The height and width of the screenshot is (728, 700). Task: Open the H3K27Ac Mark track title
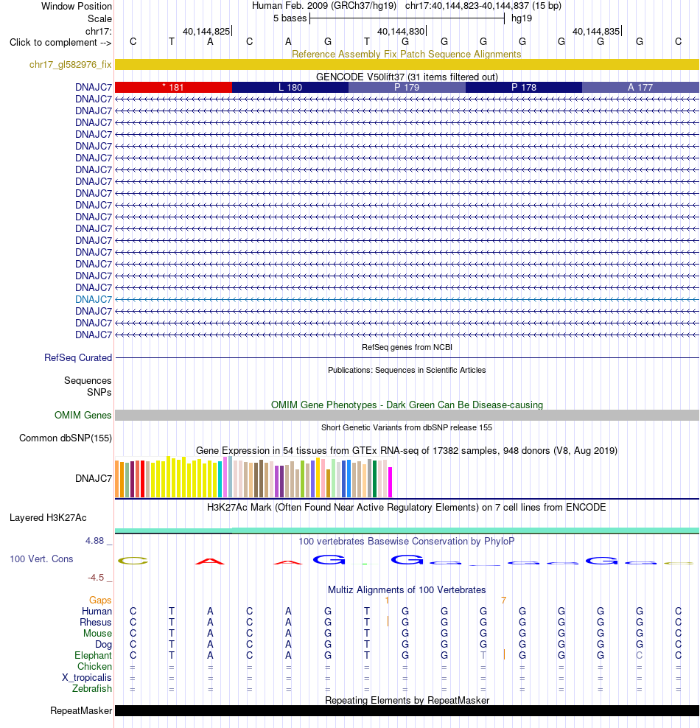pyautogui.click(x=407, y=507)
